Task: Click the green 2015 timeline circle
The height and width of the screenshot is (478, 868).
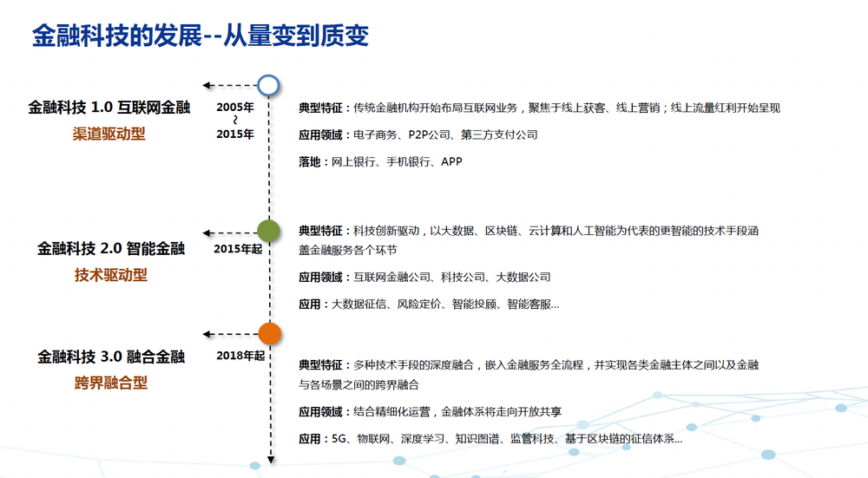Action: tap(268, 231)
